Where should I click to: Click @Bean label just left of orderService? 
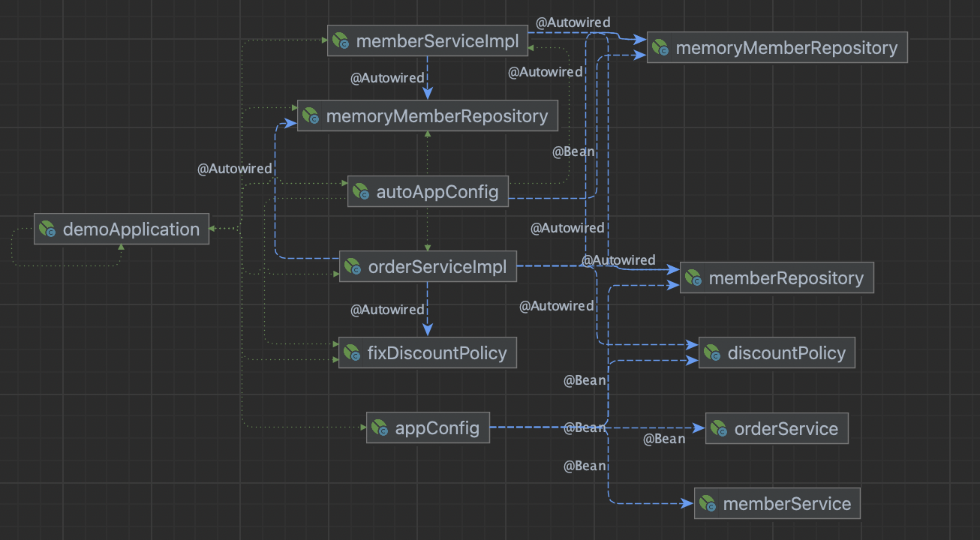point(664,439)
